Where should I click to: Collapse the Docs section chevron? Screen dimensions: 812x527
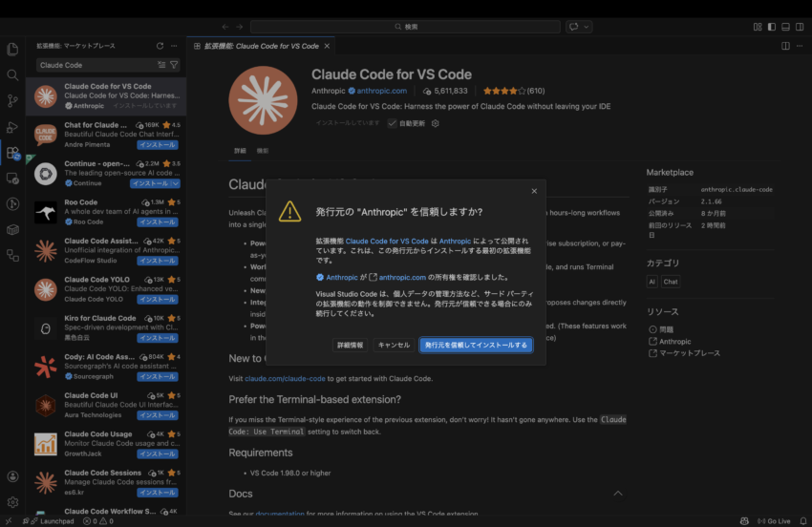point(617,494)
